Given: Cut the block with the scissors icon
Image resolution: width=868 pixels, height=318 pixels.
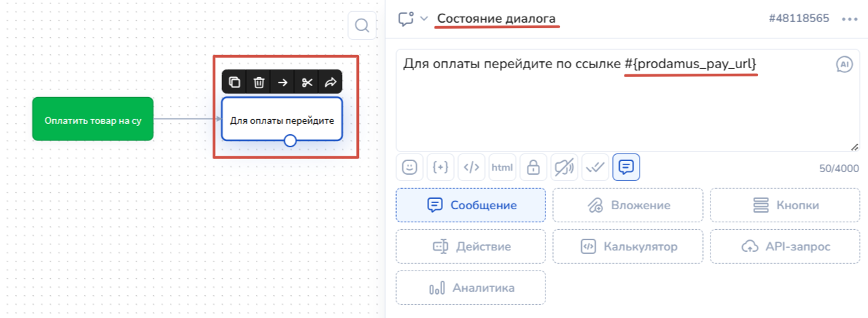Looking at the screenshot, I should click(307, 83).
